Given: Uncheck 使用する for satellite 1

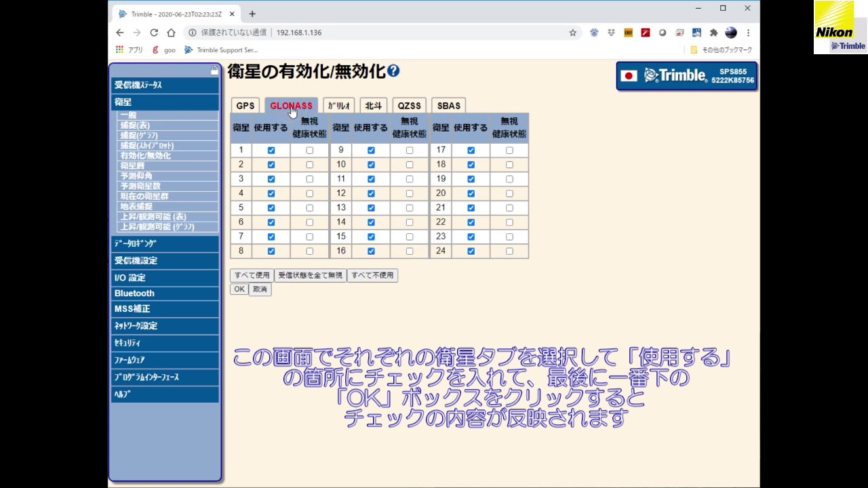Looking at the screenshot, I should 271,150.
